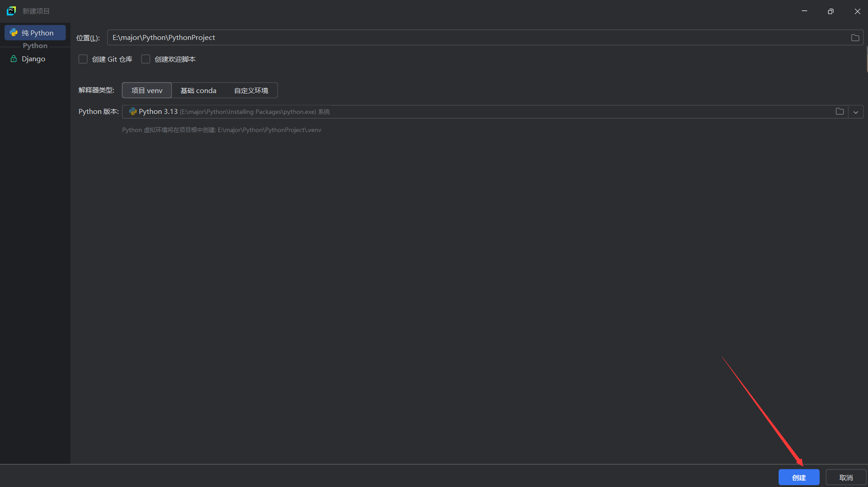Click the 取消 button
Image resolution: width=868 pixels, height=487 pixels.
[x=846, y=477]
